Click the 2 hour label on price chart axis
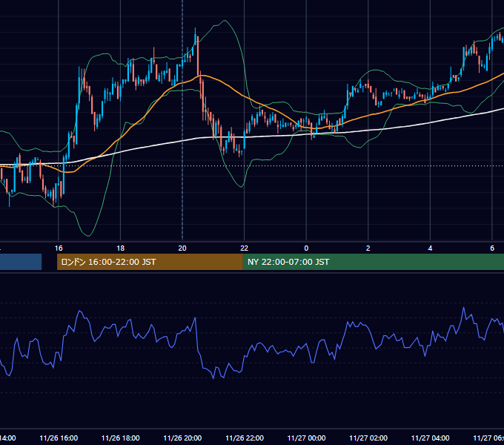504x445 pixels. pyautogui.click(x=368, y=248)
